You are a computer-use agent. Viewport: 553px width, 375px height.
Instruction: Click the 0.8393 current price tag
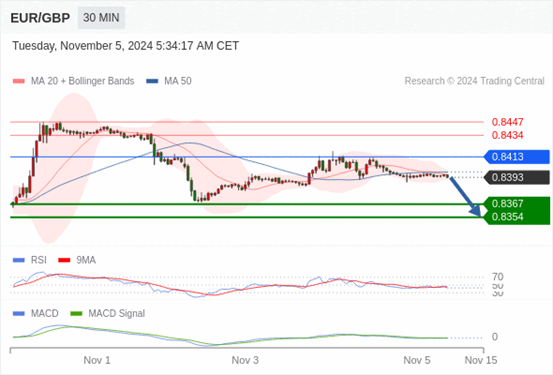point(517,177)
